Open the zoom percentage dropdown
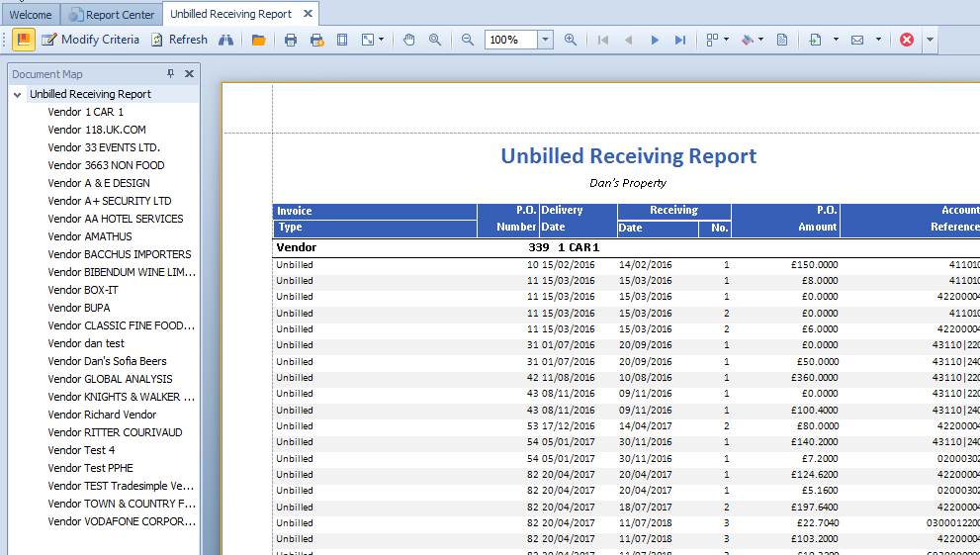This screenshot has height=555, width=980. click(x=545, y=40)
